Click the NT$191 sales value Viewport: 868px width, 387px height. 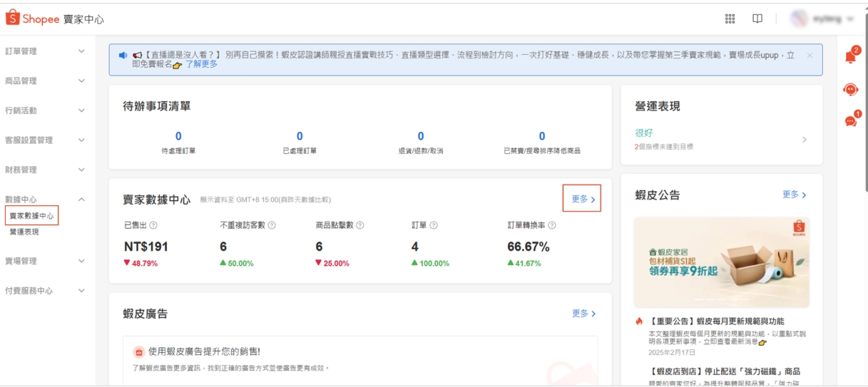pyautogui.click(x=146, y=247)
